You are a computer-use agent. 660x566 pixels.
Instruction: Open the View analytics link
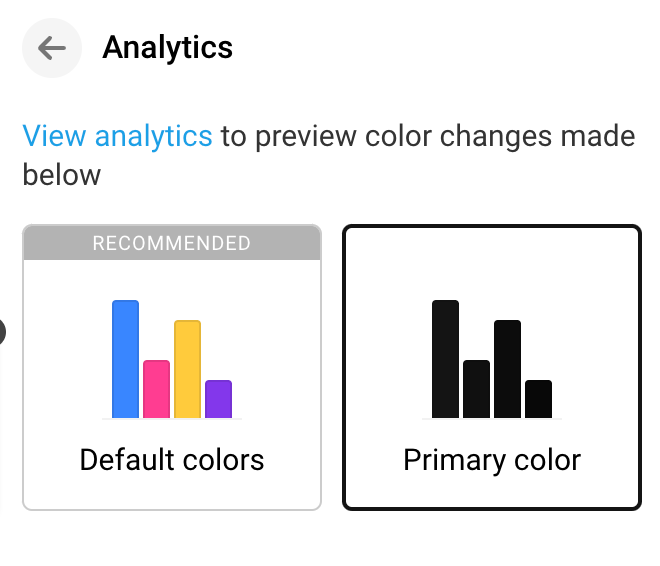tap(117, 136)
